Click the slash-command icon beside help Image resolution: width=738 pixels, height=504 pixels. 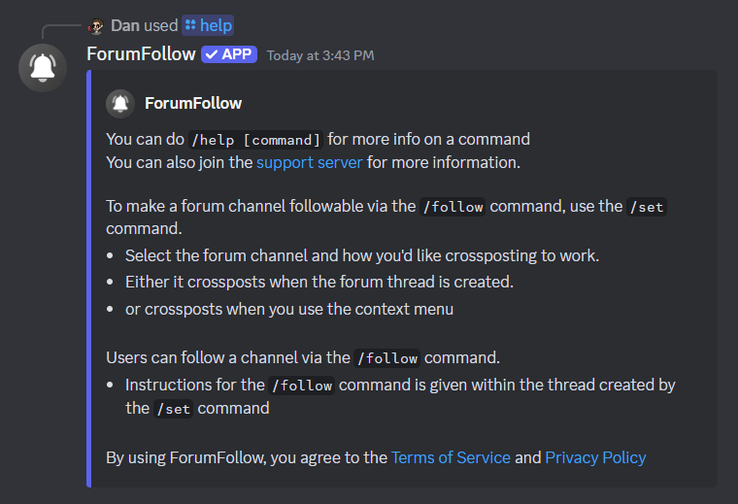pyautogui.click(x=191, y=25)
